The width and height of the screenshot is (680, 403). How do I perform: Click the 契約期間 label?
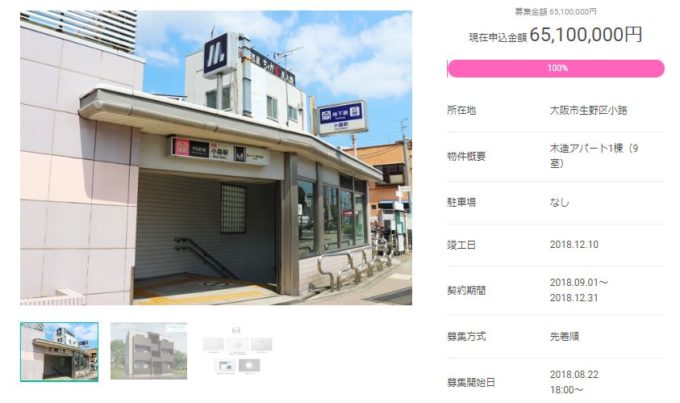(x=466, y=291)
